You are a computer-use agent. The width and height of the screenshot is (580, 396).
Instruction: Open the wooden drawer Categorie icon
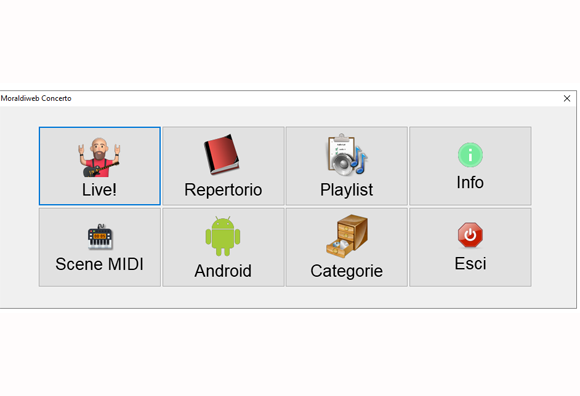click(x=347, y=236)
